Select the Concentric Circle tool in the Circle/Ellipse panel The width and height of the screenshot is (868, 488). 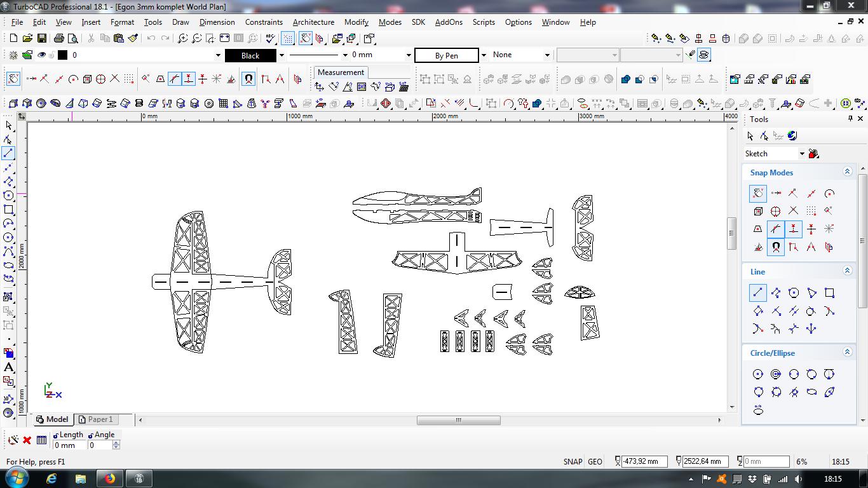pos(776,374)
